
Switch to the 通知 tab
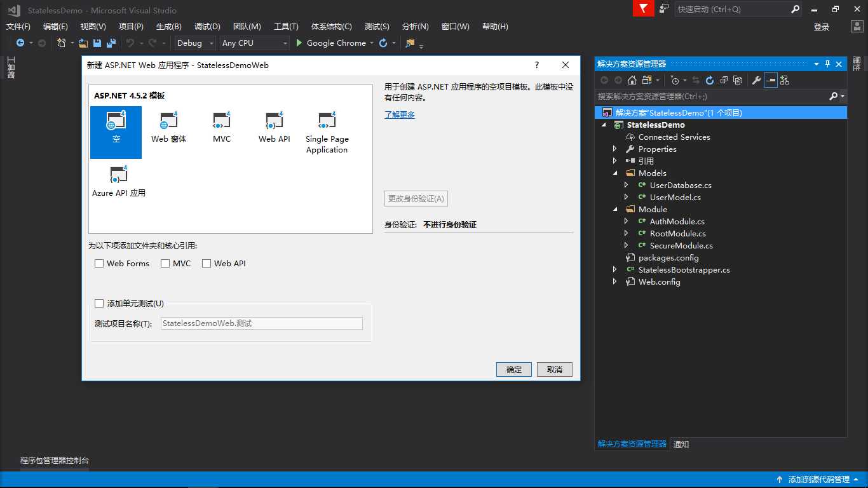[x=681, y=444]
